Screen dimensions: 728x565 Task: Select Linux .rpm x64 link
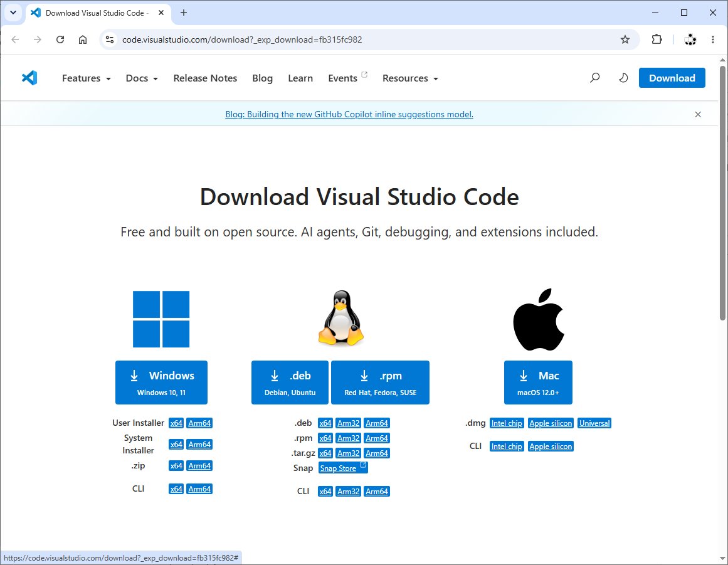[x=325, y=438]
